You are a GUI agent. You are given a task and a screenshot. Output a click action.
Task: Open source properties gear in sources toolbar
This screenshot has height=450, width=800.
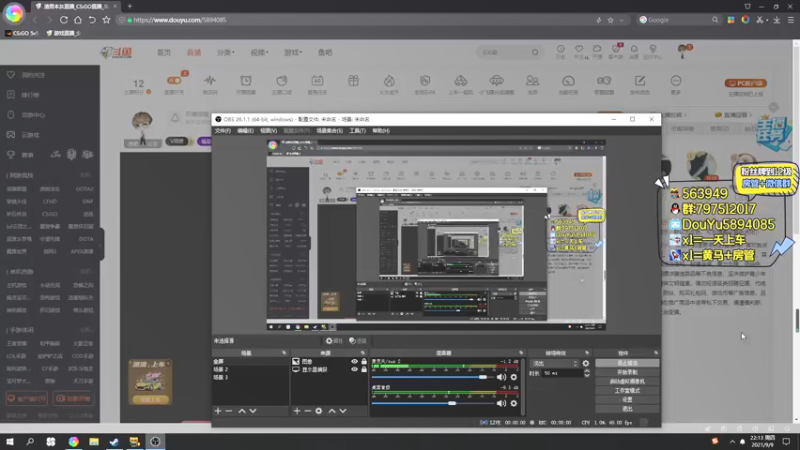(x=319, y=411)
